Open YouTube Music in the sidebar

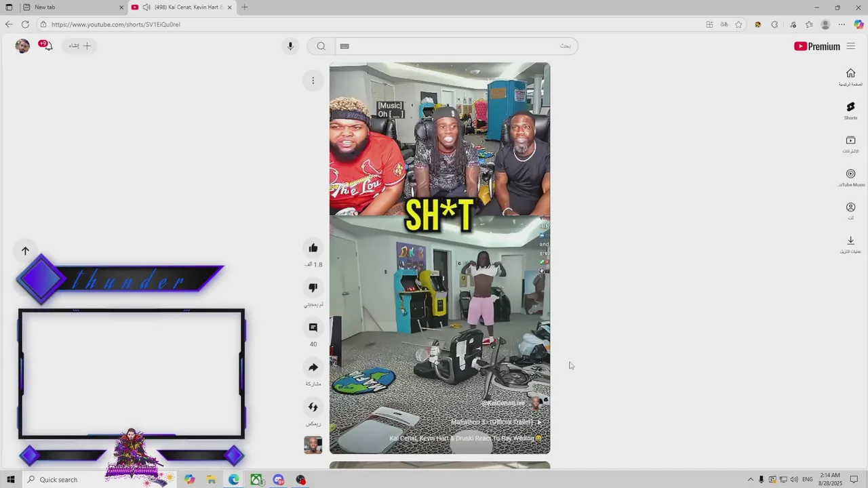tap(850, 178)
